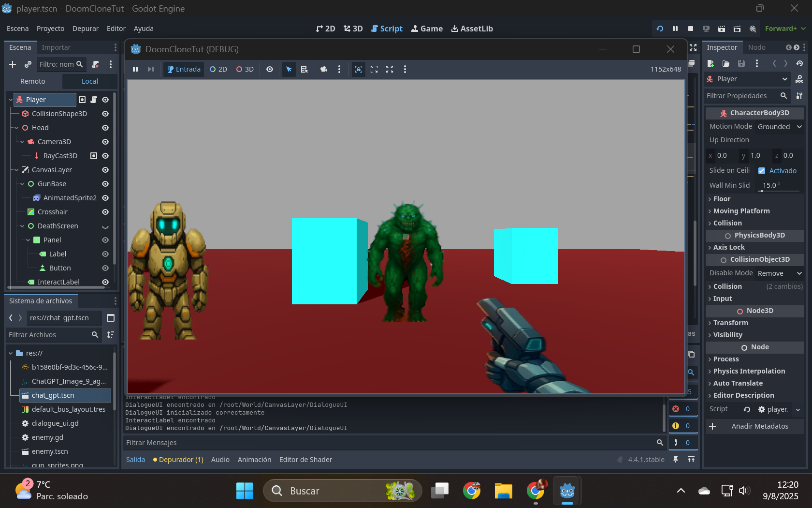The width and height of the screenshot is (812, 508).
Task: Open Windows Start menu
Action: point(245,491)
